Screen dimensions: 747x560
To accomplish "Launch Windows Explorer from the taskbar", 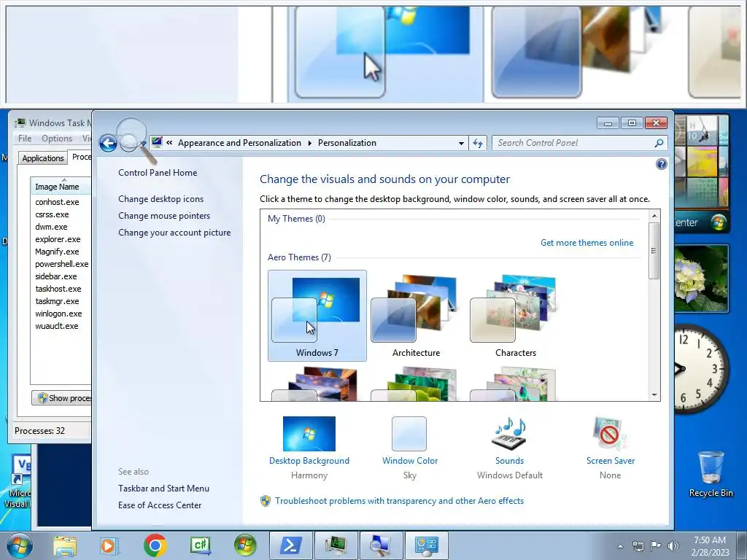I will 65,545.
